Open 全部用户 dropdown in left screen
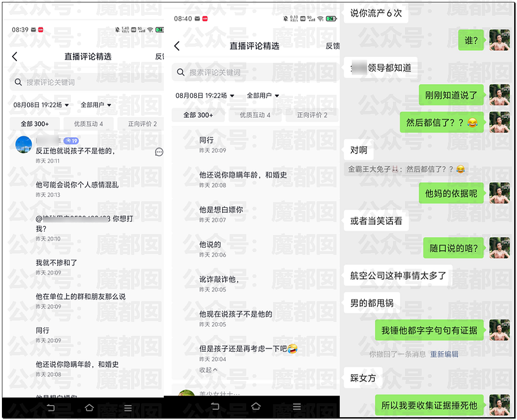 [x=96, y=105]
